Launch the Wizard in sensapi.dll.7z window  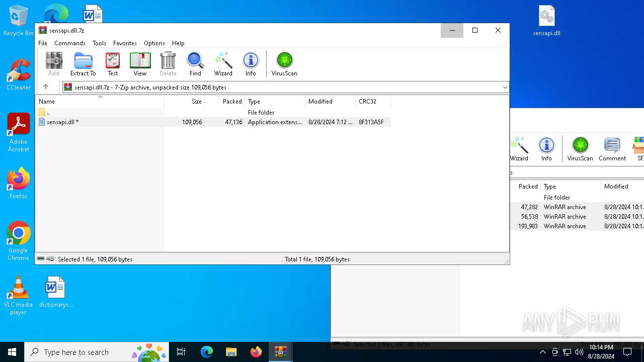pyautogui.click(x=223, y=64)
